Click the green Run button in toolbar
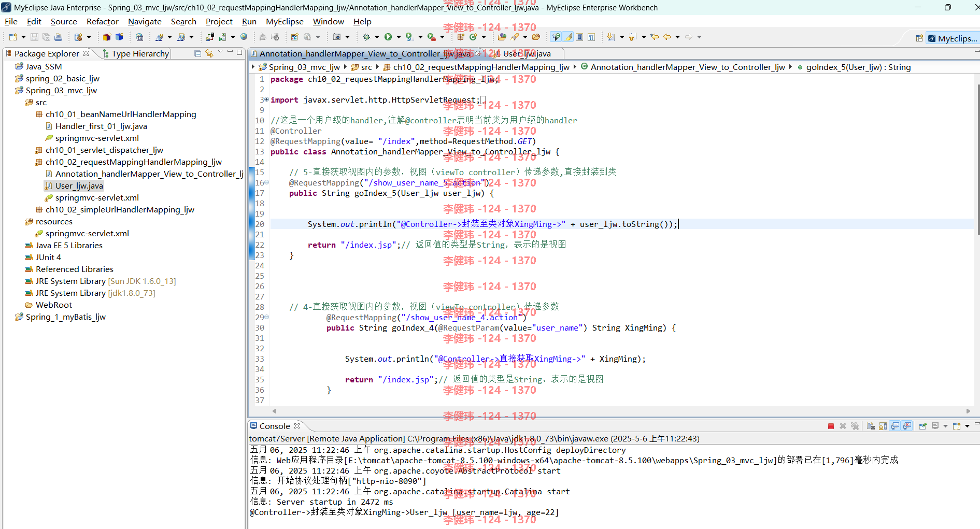 (x=388, y=37)
